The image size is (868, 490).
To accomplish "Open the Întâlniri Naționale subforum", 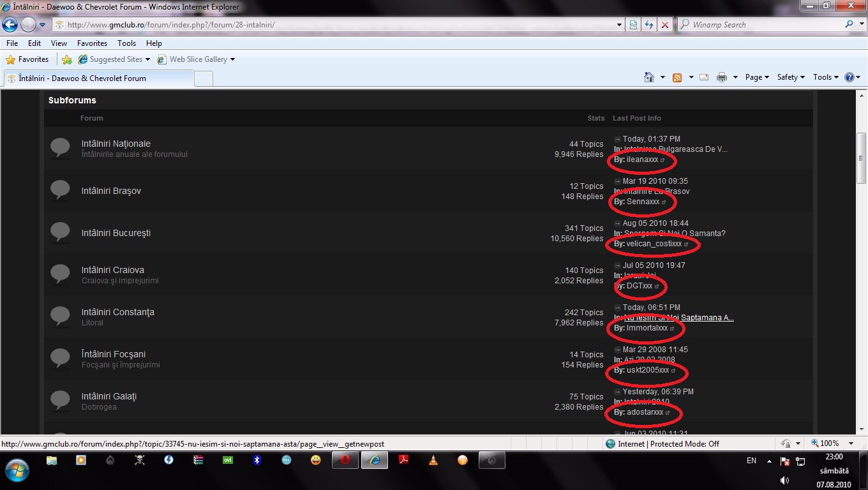I will [x=116, y=144].
